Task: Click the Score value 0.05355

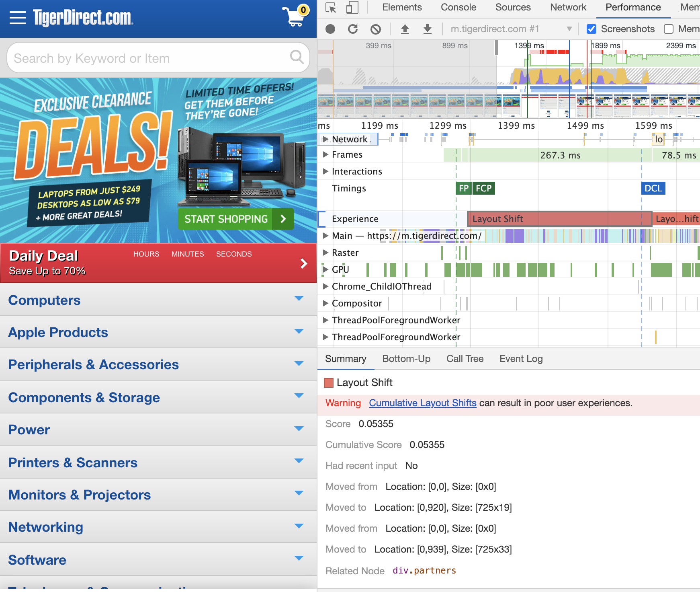Action: click(376, 424)
